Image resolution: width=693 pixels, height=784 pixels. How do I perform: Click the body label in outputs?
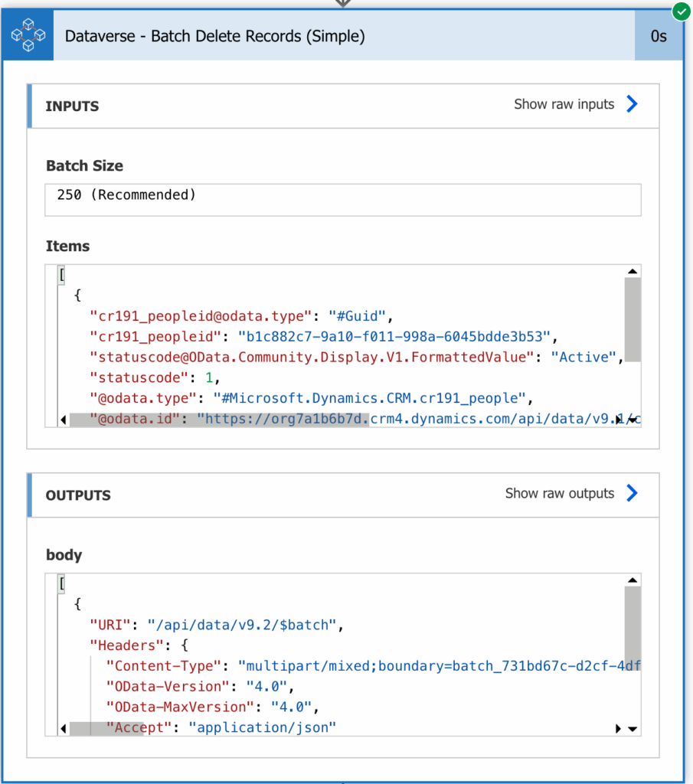pos(64,554)
